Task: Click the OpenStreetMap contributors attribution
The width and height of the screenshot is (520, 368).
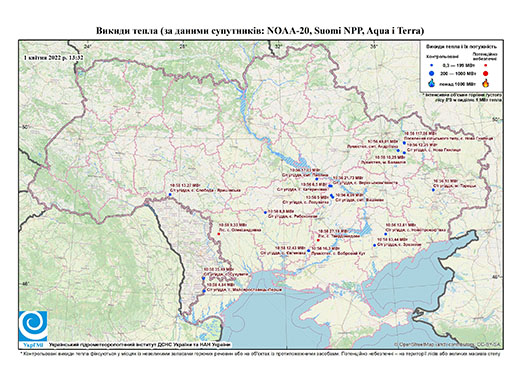Action: [x=448, y=344]
